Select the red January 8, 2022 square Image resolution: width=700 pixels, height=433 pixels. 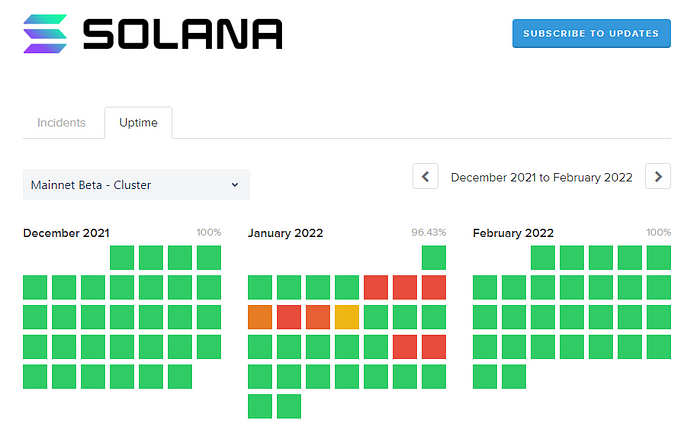434,287
